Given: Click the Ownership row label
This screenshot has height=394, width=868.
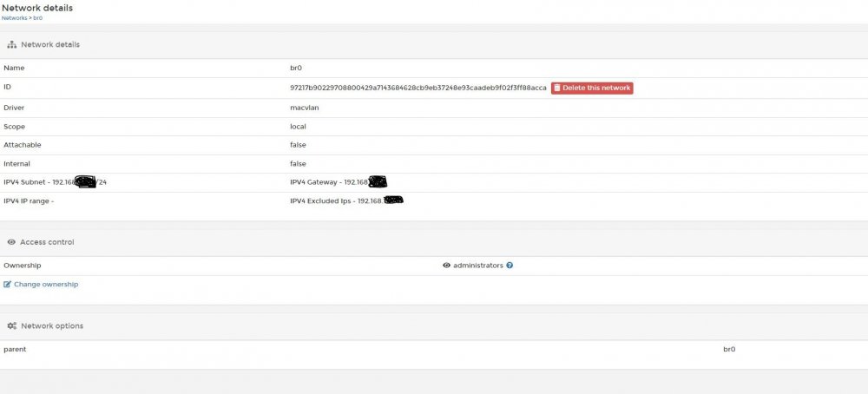Looking at the screenshot, I should (23, 266).
